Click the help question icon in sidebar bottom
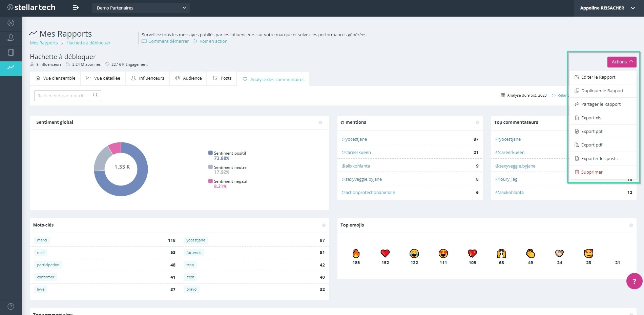644x315 pixels. [11, 307]
